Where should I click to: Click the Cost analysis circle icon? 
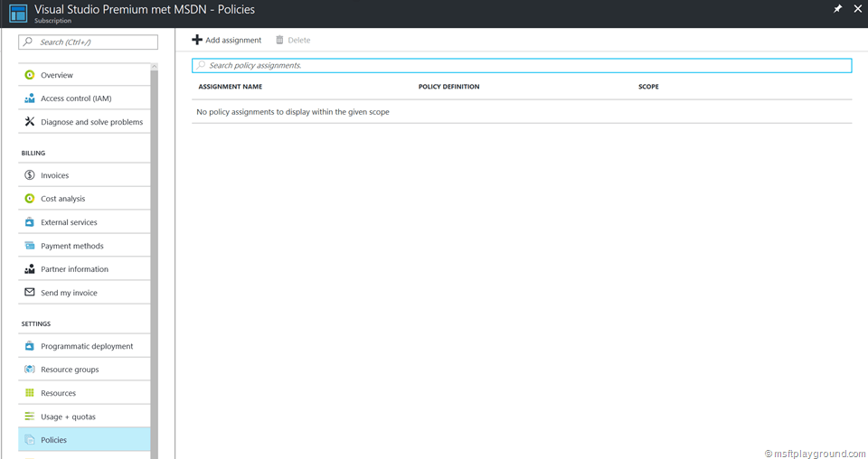tap(29, 199)
